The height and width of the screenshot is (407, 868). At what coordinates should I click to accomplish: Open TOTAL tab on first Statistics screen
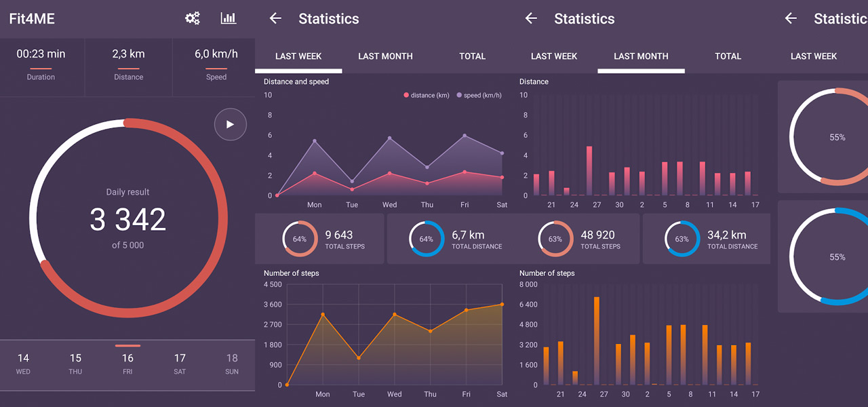[472, 56]
